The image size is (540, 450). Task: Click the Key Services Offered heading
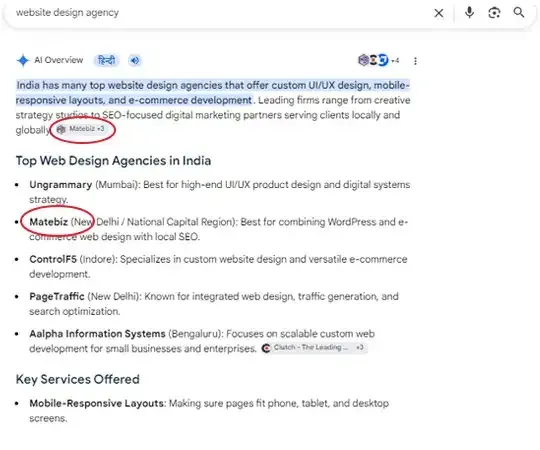77,379
